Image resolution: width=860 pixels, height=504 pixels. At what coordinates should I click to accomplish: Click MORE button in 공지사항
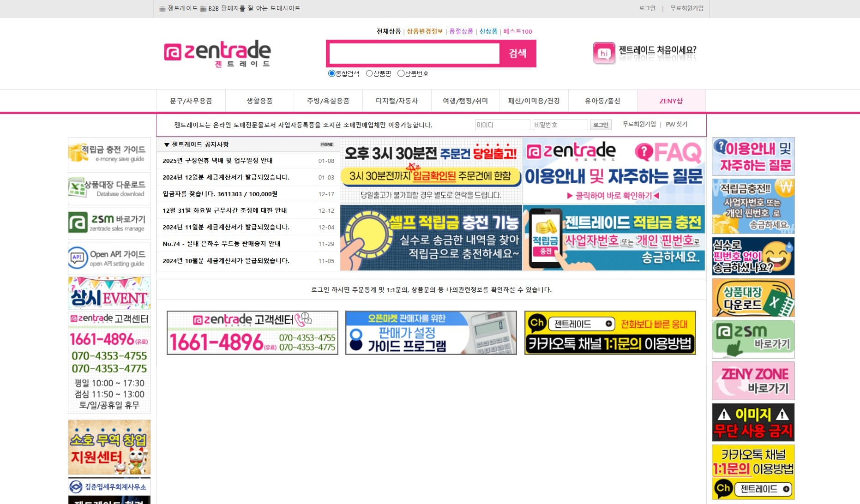[x=327, y=144]
